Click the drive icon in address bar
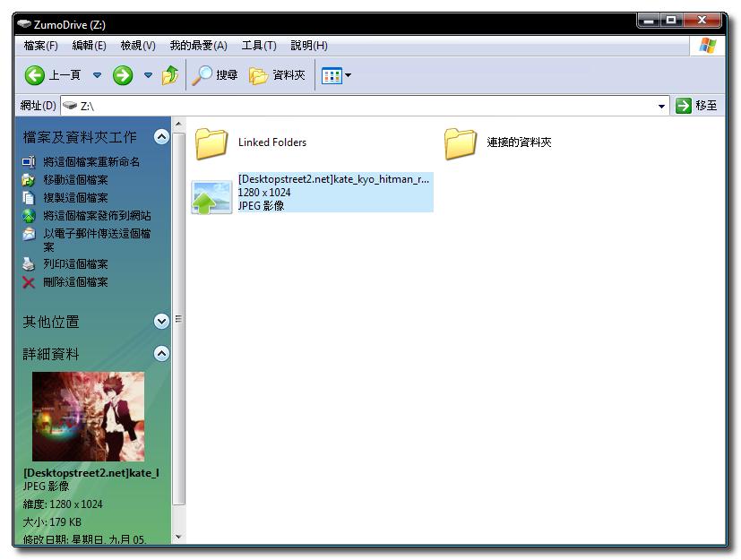741x560 pixels. (70, 106)
